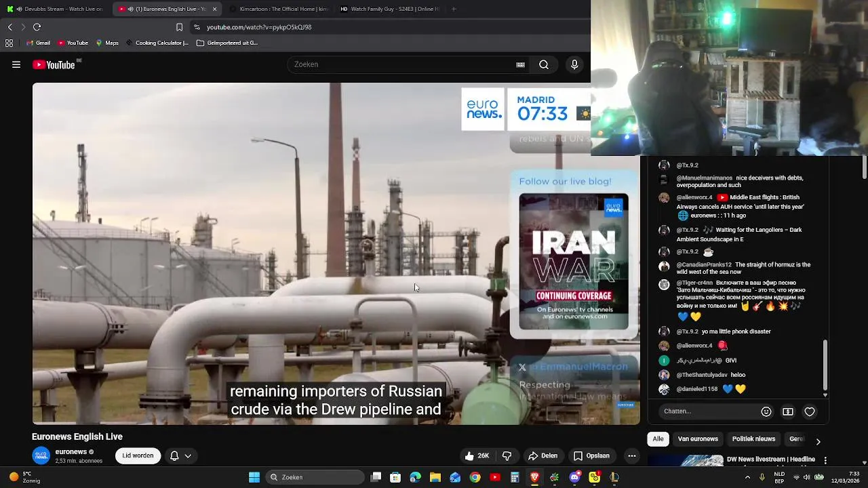This screenshot has width=868, height=488.
Task: Start voice search with microphone
Action: 574,64
